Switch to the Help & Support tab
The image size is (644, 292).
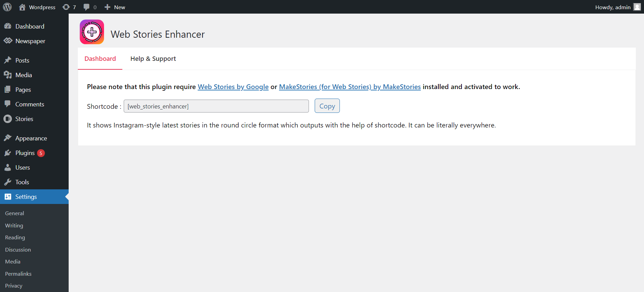[x=153, y=59]
